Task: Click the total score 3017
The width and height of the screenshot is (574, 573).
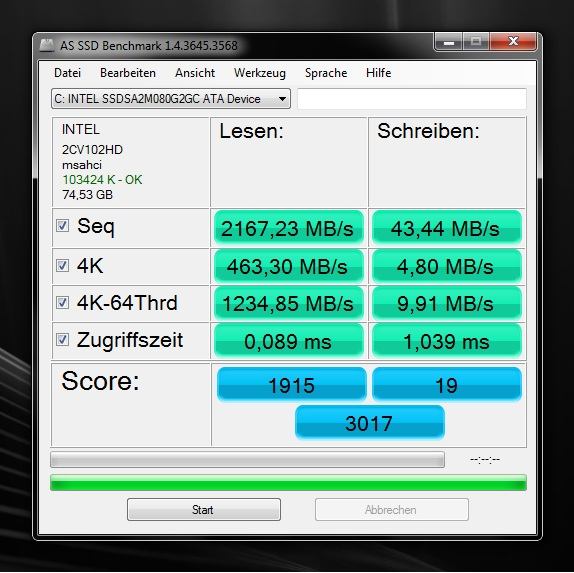Action: point(370,423)
